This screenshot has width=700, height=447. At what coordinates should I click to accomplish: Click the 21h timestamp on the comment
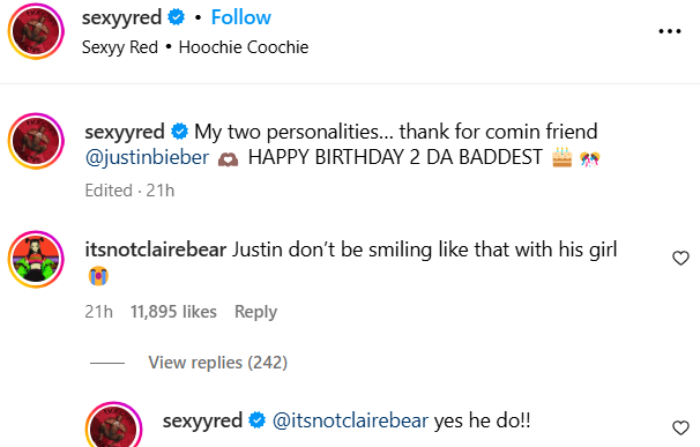[x=98, y=312]
